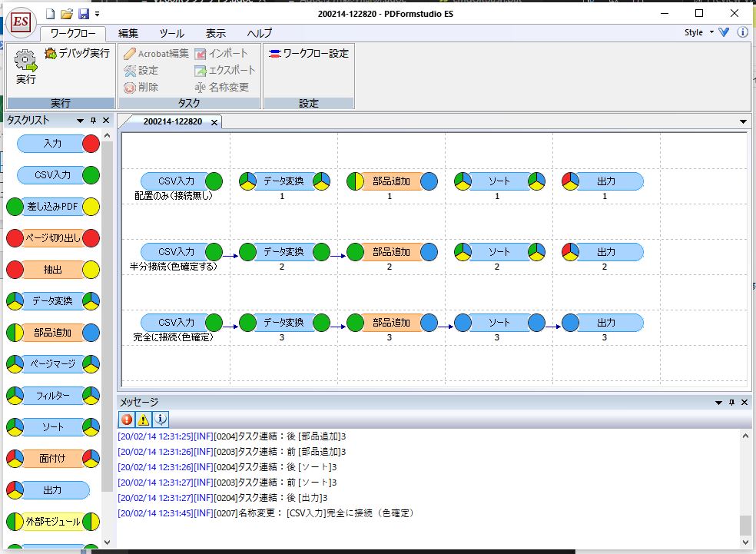Viewport: 756px width, 554px height.
Task: Close the 200214-122820 document tab
Action: point(214,122)
